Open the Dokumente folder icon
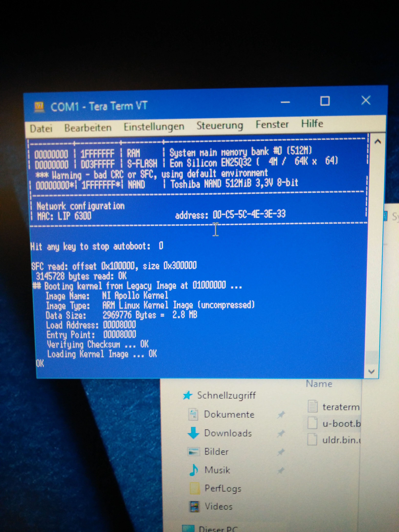This screenshot has height=532, width=399. point(193,414)
